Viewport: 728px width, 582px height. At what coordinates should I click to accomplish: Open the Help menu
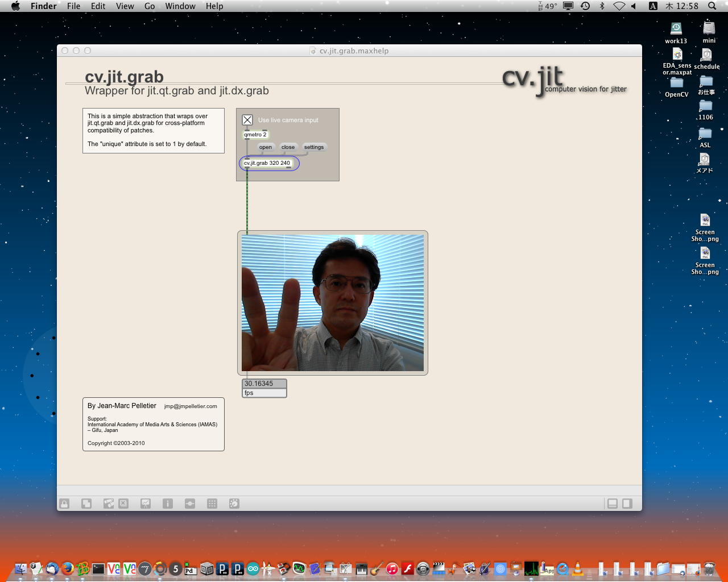pyautogui.click(x=214, y=6)
